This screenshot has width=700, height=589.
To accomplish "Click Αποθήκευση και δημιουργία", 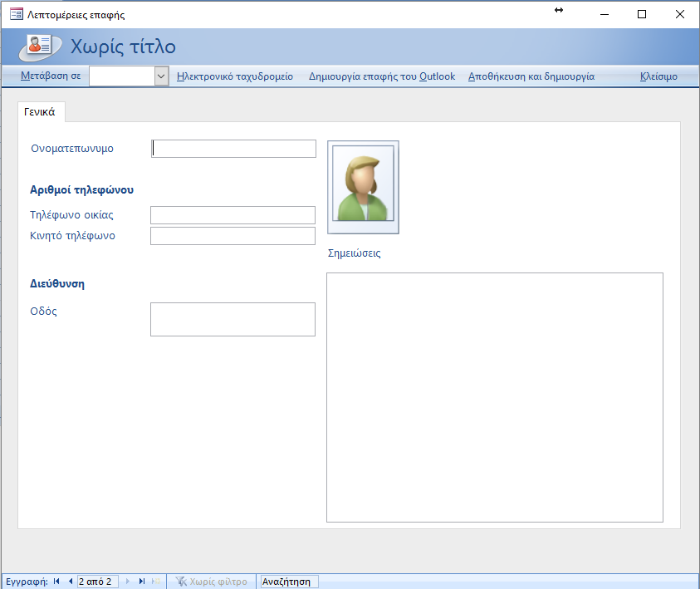I will (531, 76).
